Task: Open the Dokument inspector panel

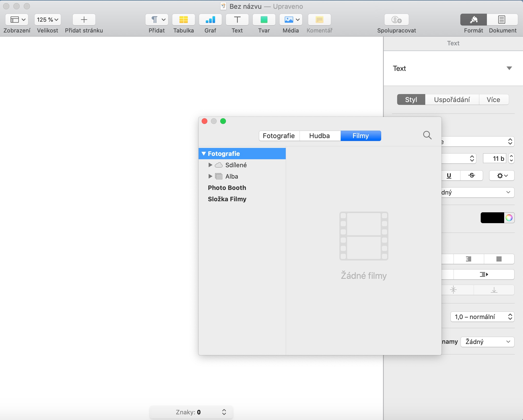Action: 502,20
